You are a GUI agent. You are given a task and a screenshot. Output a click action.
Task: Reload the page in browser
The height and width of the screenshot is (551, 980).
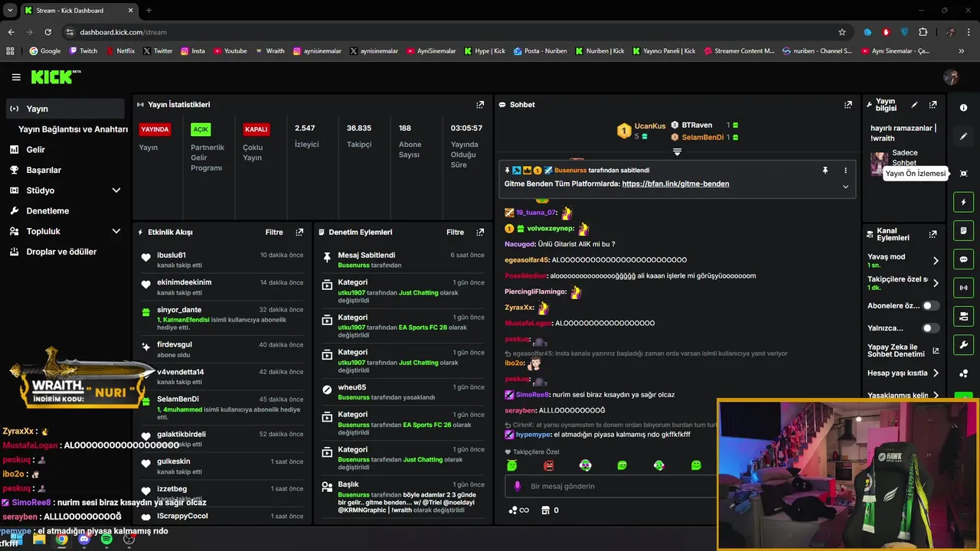(x=47, y=32)
